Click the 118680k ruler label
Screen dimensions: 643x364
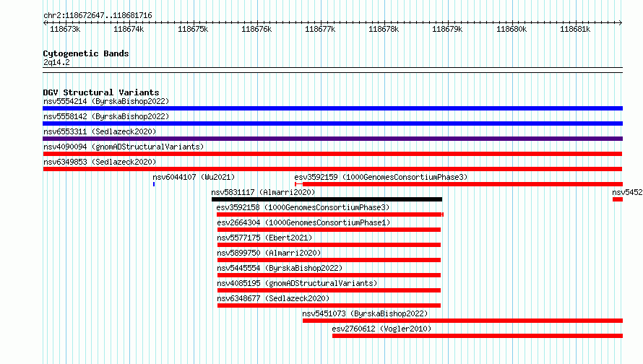click(512, 29)
